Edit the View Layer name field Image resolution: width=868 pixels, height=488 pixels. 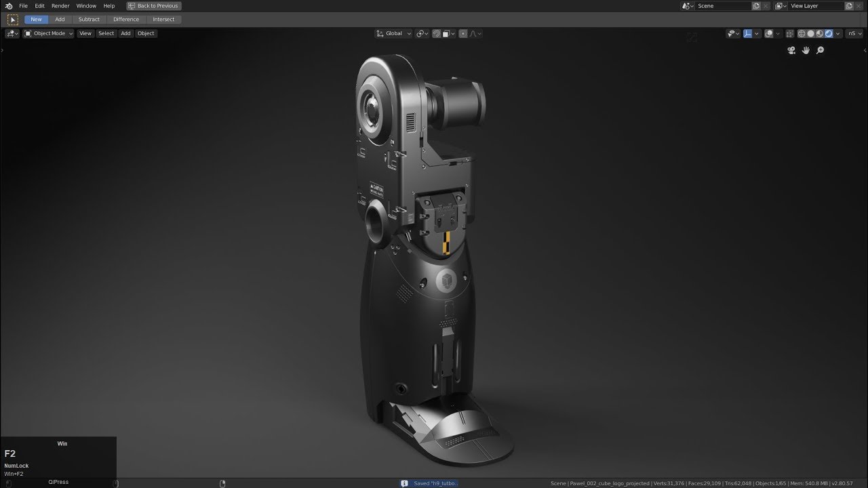(816, 5)
